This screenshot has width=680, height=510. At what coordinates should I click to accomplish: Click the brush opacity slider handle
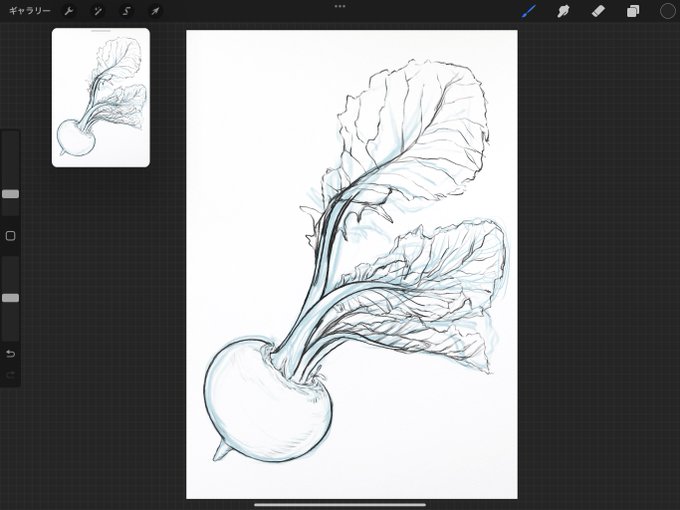click(x=10, y=298)
